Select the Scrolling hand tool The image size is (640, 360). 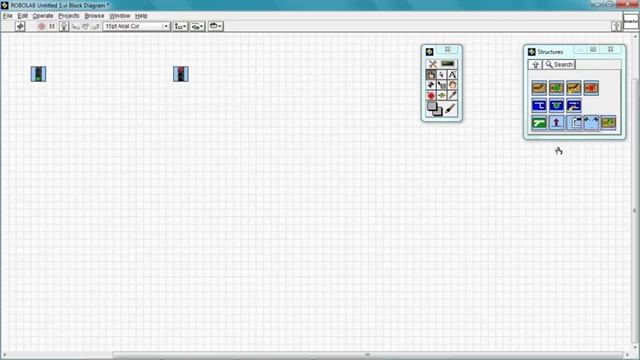tap(452, 85)
